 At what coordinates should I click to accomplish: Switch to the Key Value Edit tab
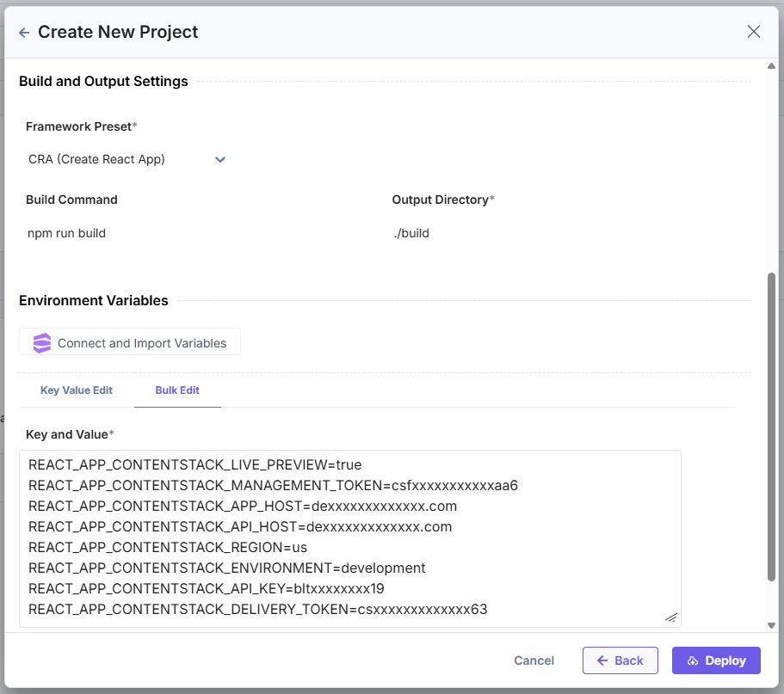(77, 390)
